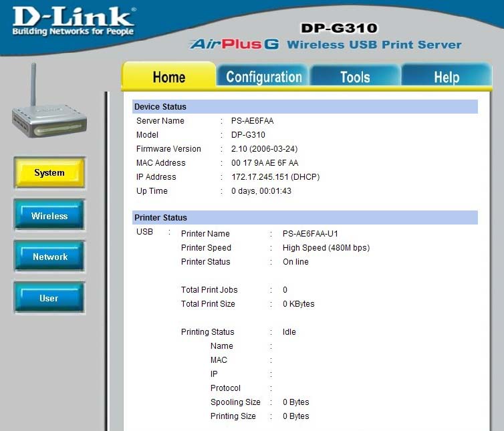Click the Printing Status label
This screenshot has width=504, height=431.
click(x=208, y=331)
